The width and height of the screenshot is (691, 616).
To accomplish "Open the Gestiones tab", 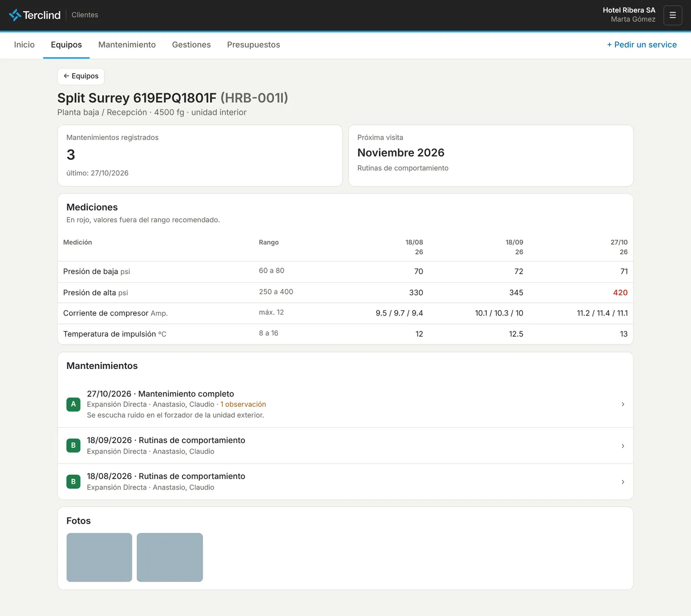I will [x=192, y=45].
